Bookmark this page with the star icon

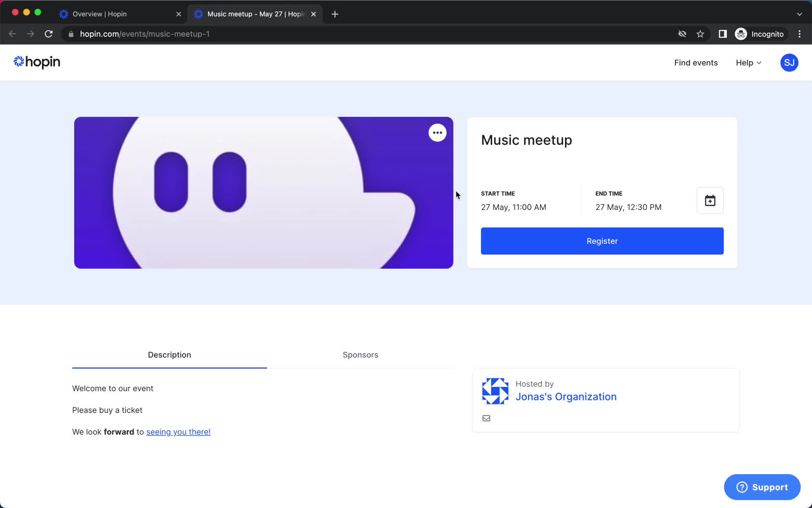click(700, 34)
